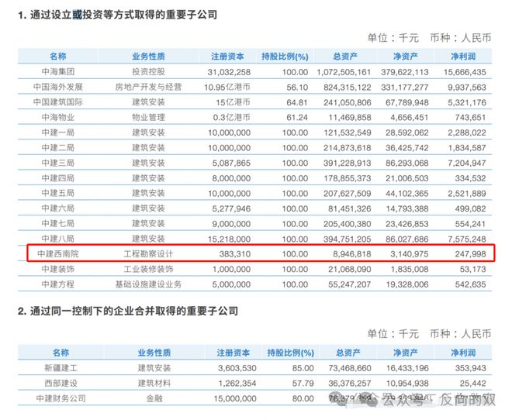Click registered capital 1,262,354
This screenshot has height=420, width=512.
click(x=237, y=384)
